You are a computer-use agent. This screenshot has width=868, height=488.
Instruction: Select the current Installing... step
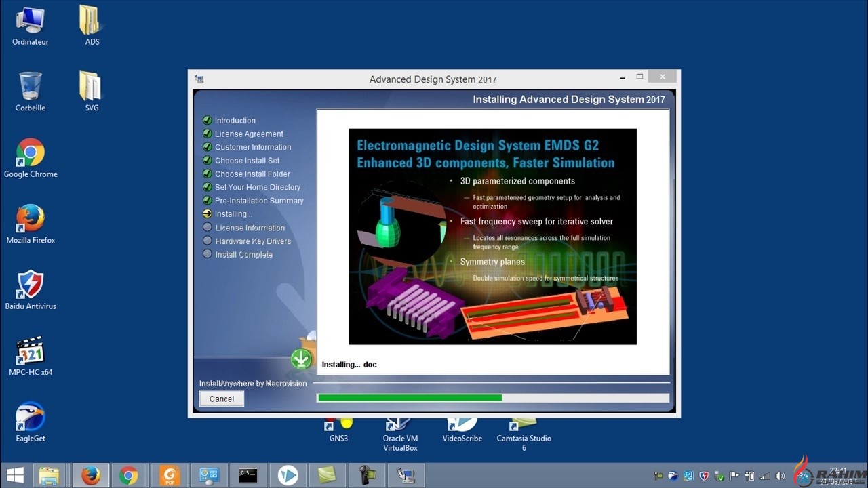click(x=233, y=214)
